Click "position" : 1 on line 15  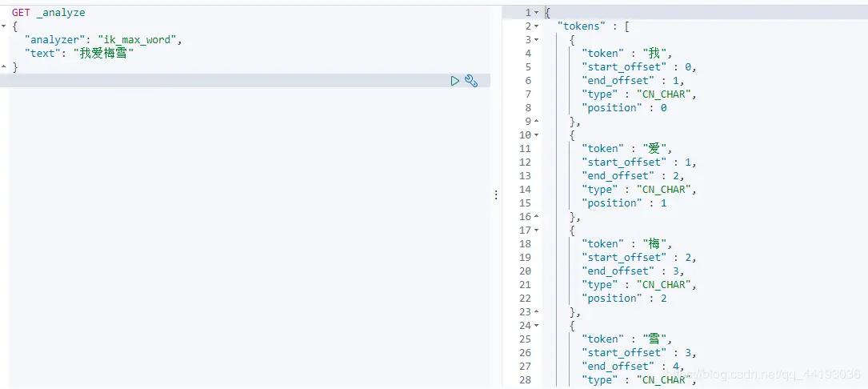click(x=624, y=203)
